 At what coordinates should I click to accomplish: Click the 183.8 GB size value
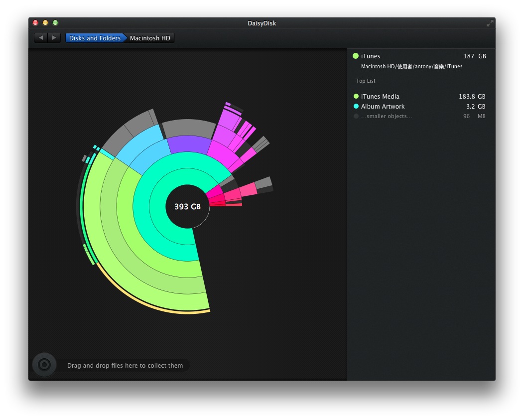point(472,96)
